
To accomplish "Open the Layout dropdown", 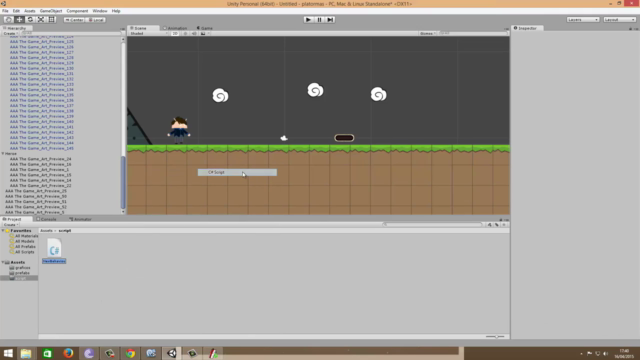I will pyautogui.click(x=620, y=20).
